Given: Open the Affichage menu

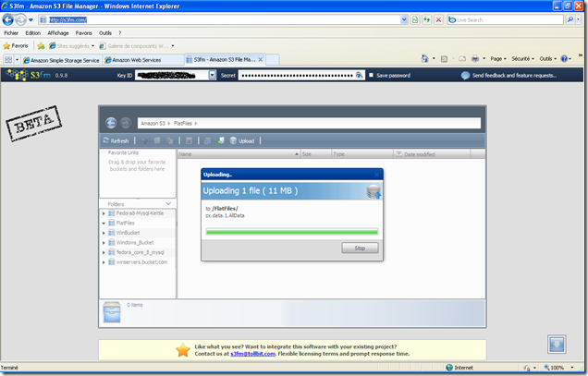Looking at the screenshot, I should [58, 33].
